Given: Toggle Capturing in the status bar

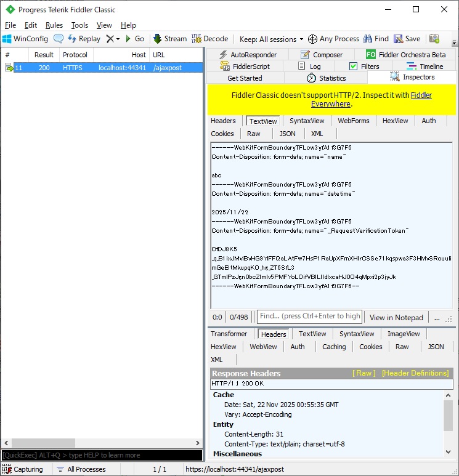Looking at the screenshot, I should (22, 469).
